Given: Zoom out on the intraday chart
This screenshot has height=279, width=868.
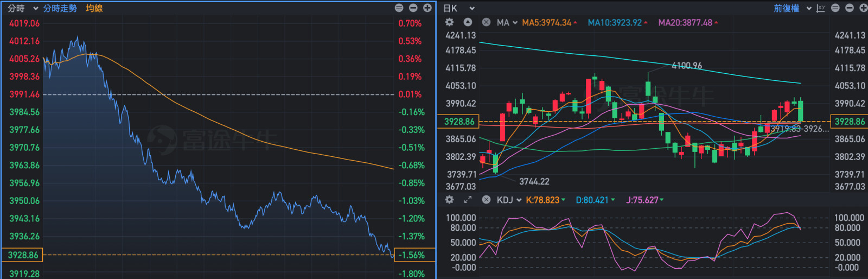Looking at the screenshot, I should [413, 8].
